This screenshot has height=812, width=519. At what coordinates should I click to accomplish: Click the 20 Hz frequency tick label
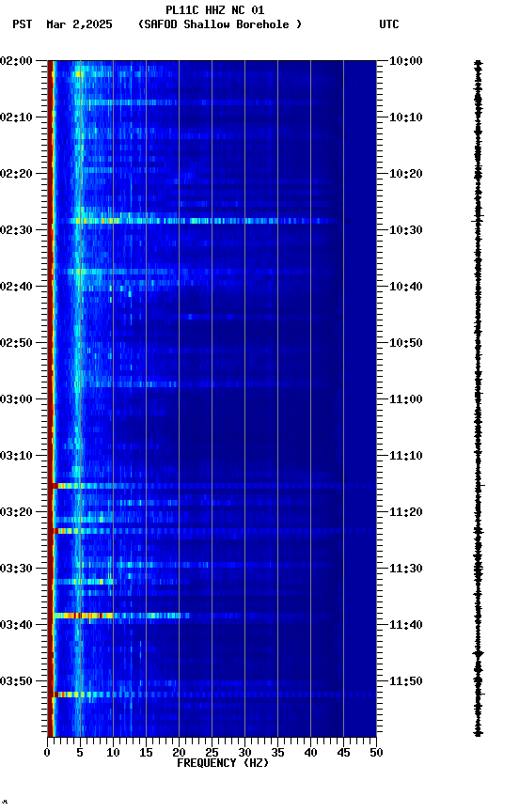coord(179,753)
